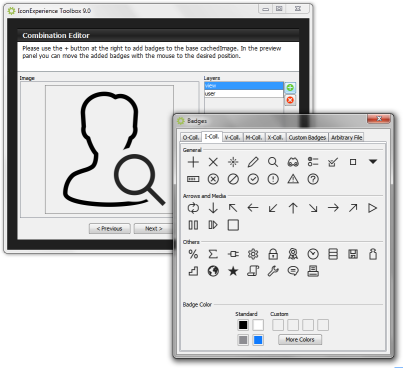This screenshot has width=403, height=368.
Task: Select the warning triangle badge
Action: 293,179
